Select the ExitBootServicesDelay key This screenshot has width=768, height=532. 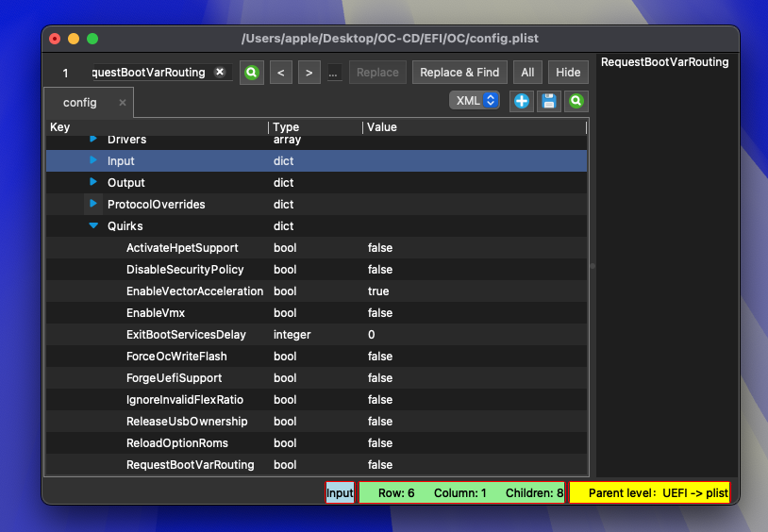pos(186,335)
